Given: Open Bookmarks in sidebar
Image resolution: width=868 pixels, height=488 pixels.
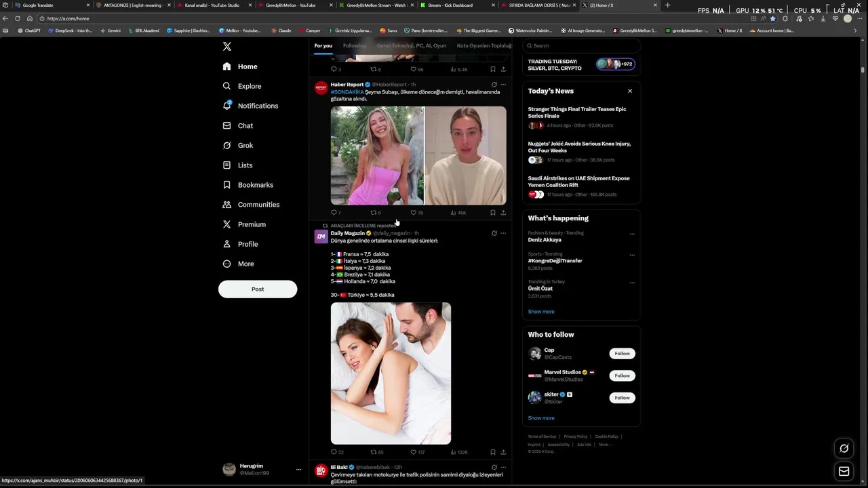Looking at the screenshot, I should [248, 184].
